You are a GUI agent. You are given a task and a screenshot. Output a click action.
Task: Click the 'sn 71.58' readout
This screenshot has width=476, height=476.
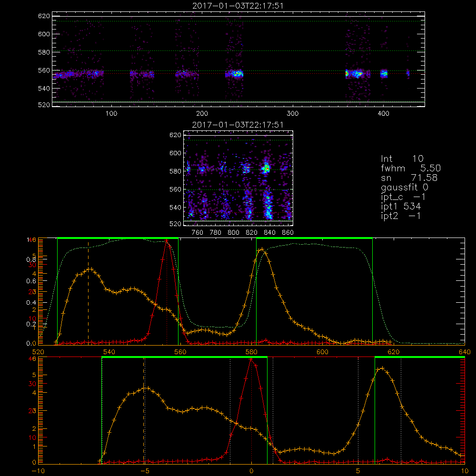[409, 178]
